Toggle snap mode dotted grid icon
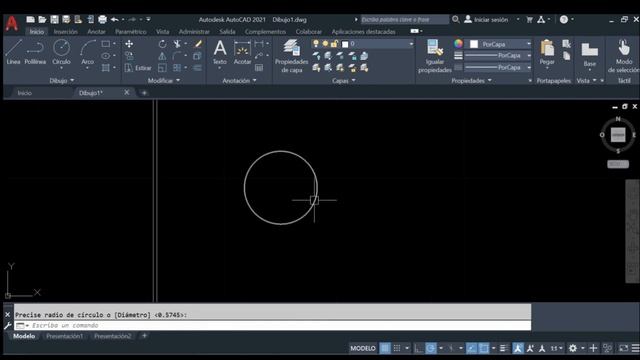The image size is (640, 360). (x=397, y=348)
